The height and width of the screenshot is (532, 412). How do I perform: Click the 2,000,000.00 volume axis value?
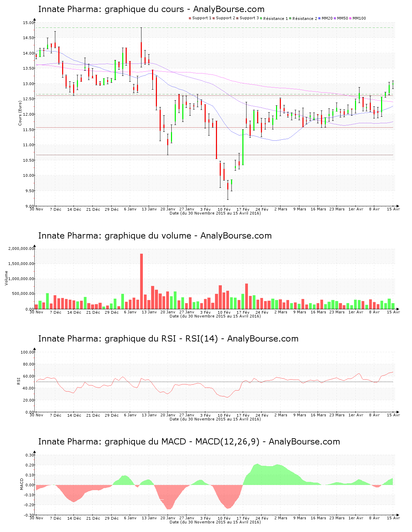click(x=21, y=248)
